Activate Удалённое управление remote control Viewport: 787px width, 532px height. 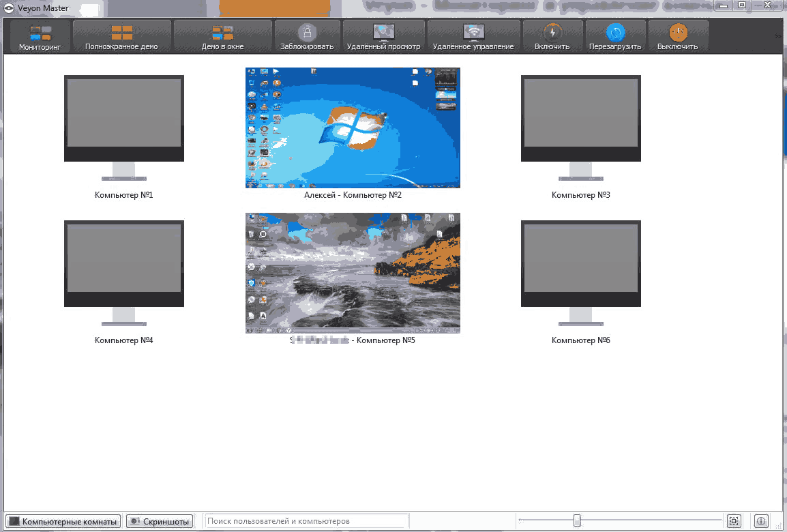pyautogui.click(x=473, y=36)
